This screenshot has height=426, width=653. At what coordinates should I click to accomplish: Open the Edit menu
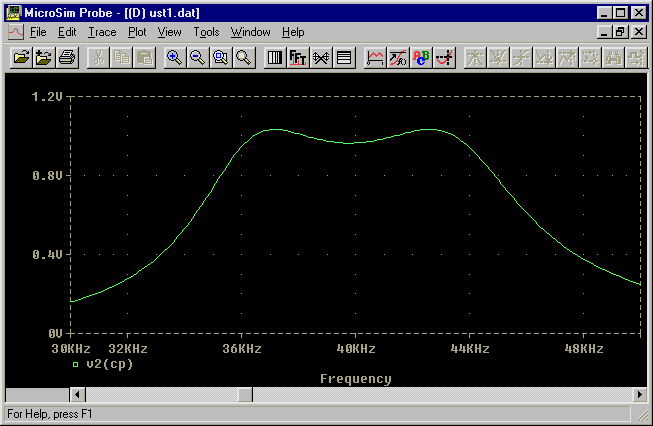[67, 32]
